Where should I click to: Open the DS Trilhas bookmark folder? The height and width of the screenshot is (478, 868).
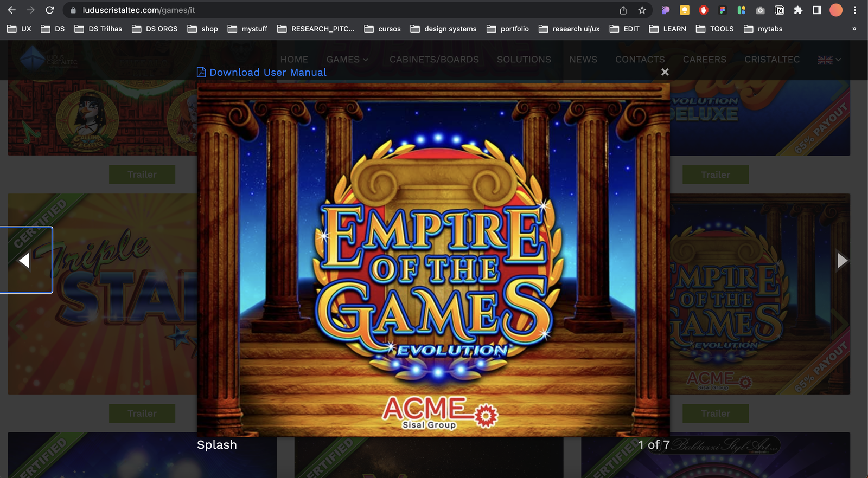coord(98,29)
